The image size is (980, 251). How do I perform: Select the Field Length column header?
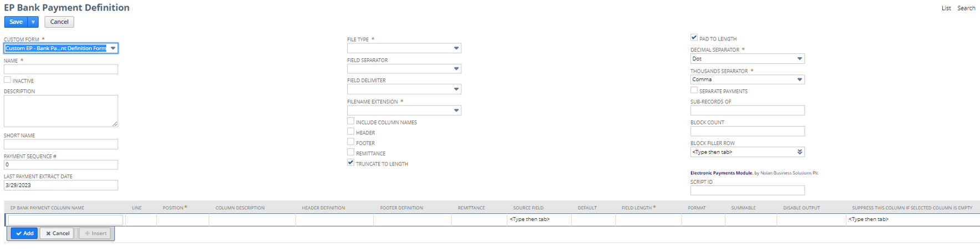click(636, 208)
